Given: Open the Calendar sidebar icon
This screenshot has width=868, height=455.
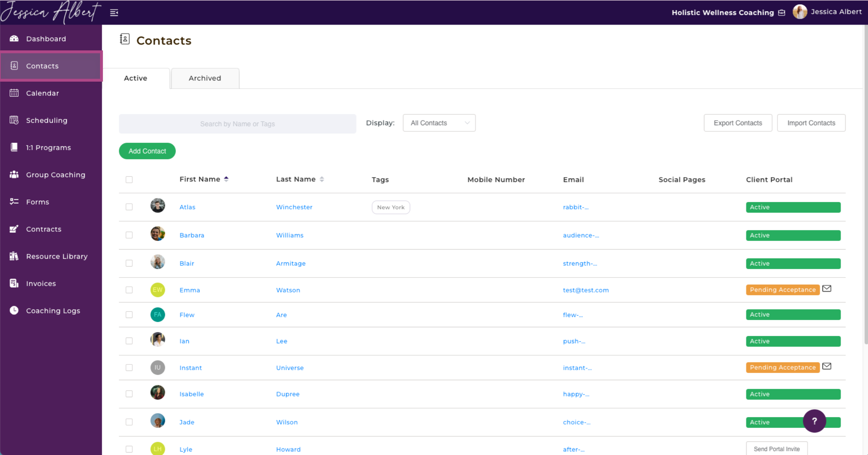Looking at the screenshot, I should 14,93.
